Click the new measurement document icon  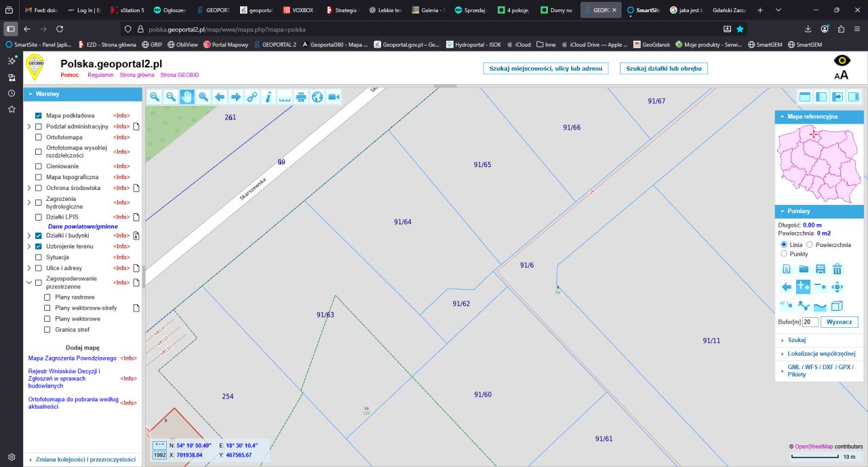[x=787, y=269]
